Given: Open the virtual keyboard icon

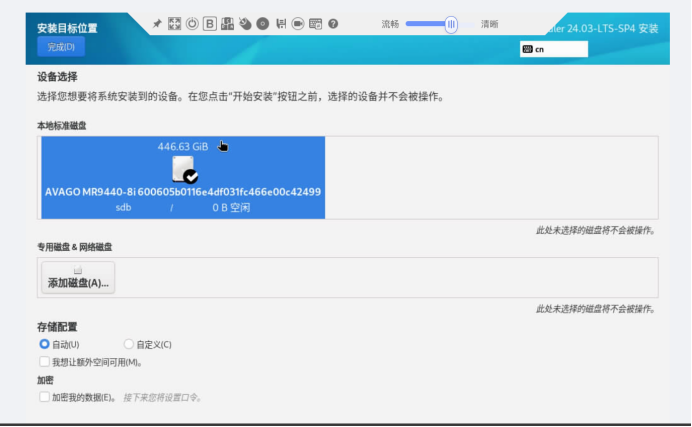Looking at the screenshot, I should pyautogui.click(x=316, y=24).
